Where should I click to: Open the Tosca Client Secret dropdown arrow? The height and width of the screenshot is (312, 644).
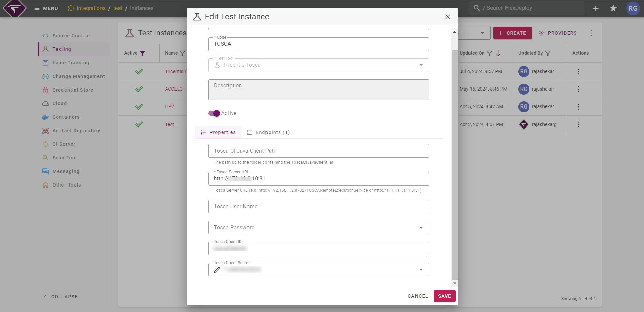pos(421,269)
